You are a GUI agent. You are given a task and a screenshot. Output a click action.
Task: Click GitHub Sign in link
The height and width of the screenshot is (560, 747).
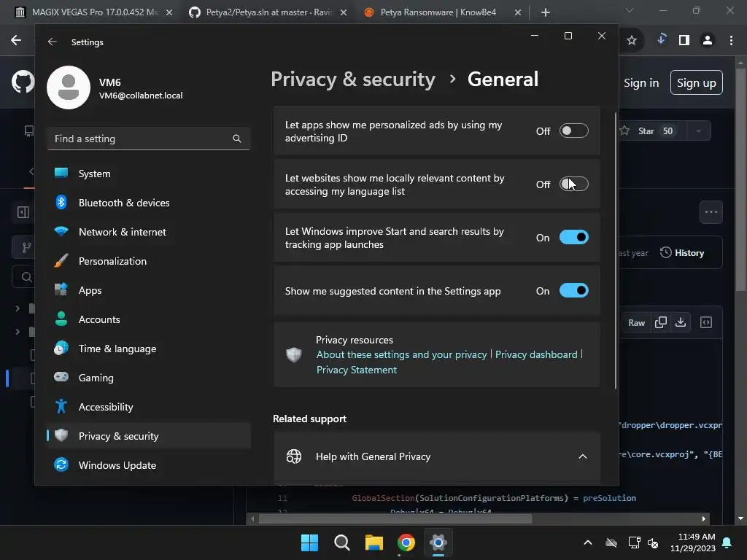click(641, 83)
